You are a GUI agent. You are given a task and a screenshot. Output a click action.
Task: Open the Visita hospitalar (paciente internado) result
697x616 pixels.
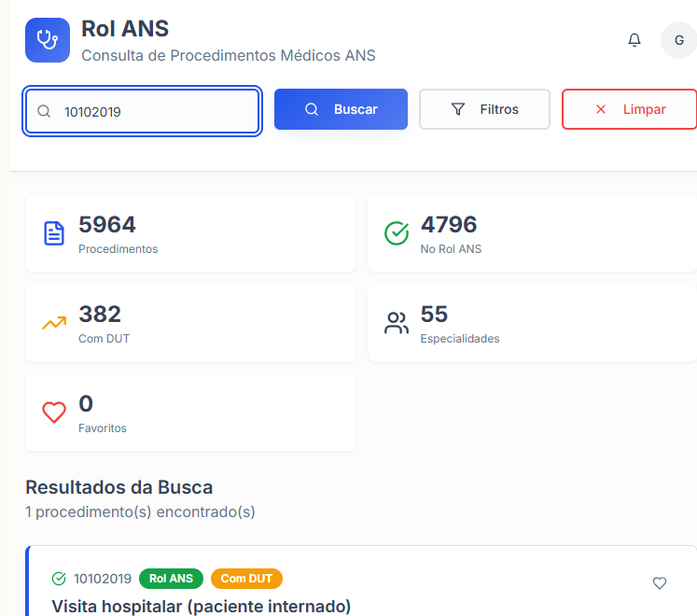point(202,606)
